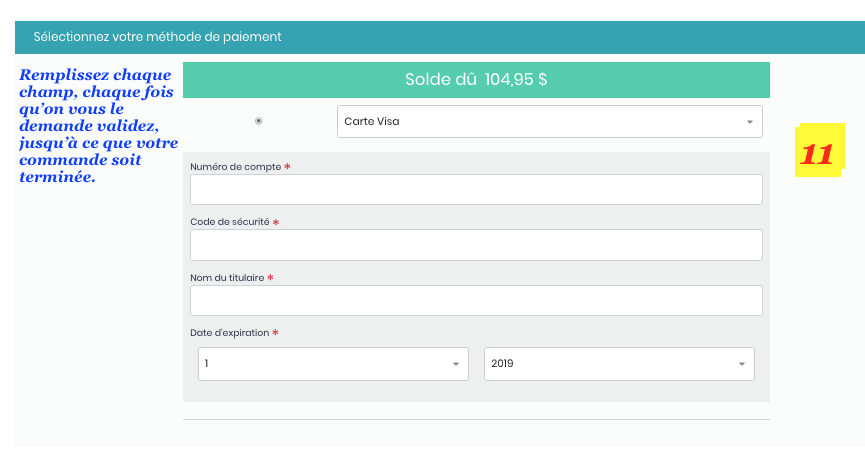Select the payment method radio button
Image resolution: width=865 pixels, height=456 pixels.
(x=259, y=121)
